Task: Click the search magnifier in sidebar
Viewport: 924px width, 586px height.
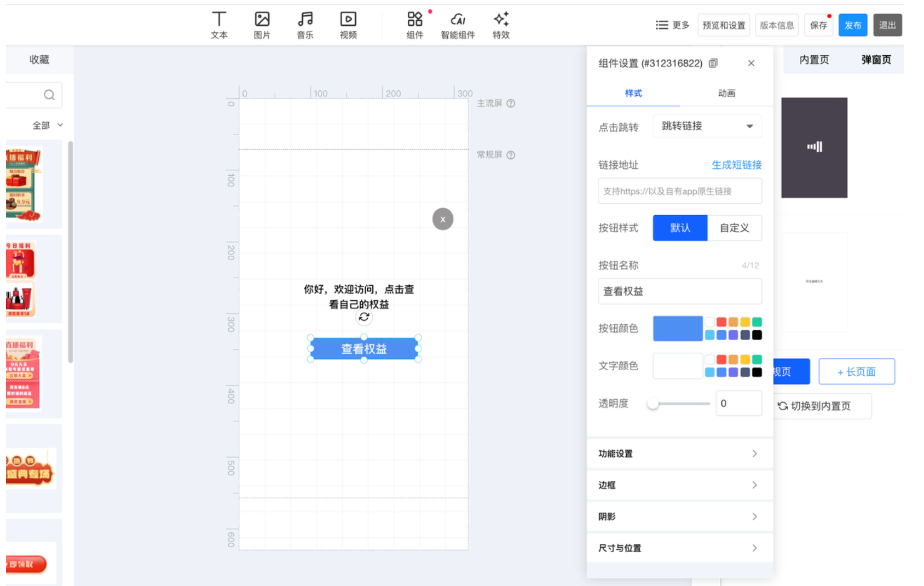Action: [x=49, y=95]
